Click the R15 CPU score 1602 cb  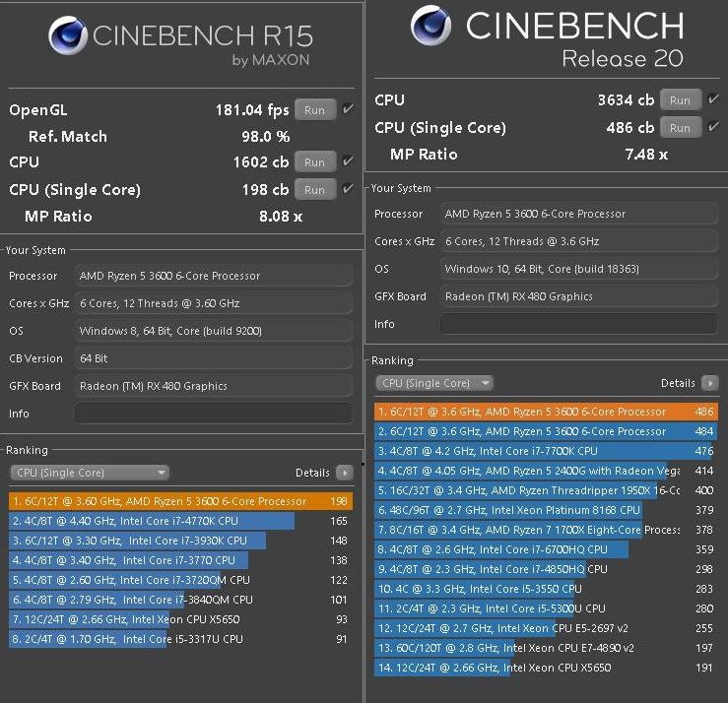[x=261, y=161]
